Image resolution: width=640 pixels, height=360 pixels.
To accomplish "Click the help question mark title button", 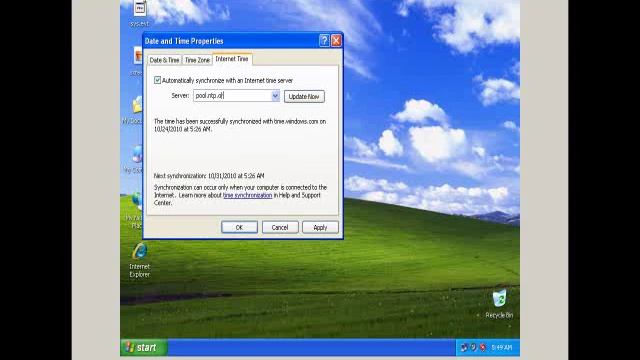I will [x=324, y=40].
